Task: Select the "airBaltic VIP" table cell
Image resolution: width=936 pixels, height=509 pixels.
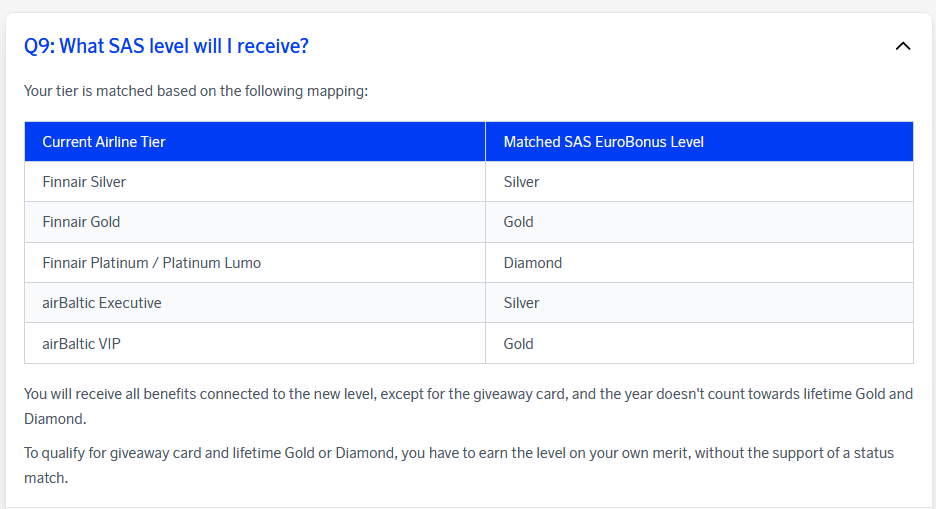Action: pyautogui.click(x=82, y=344)
